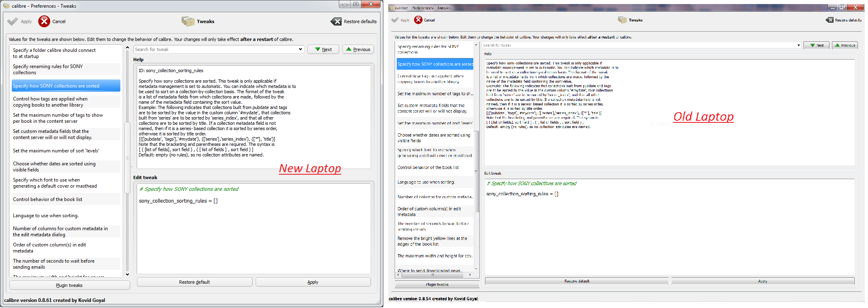Click the Apply checkmark in the right window toolbar
The width and height of the screenshot is (868, 308).
pos(395,20)
